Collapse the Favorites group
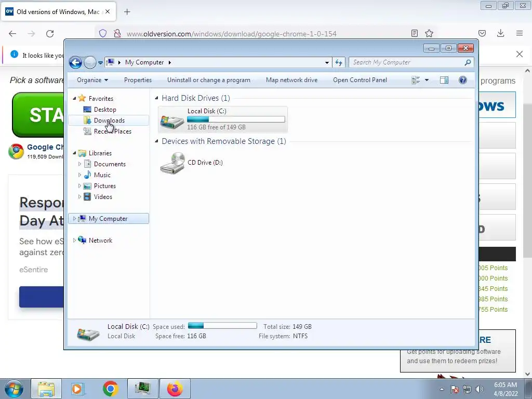Viewport: 532px width, 399px height. pyautogui.click(x=74, y=98)
